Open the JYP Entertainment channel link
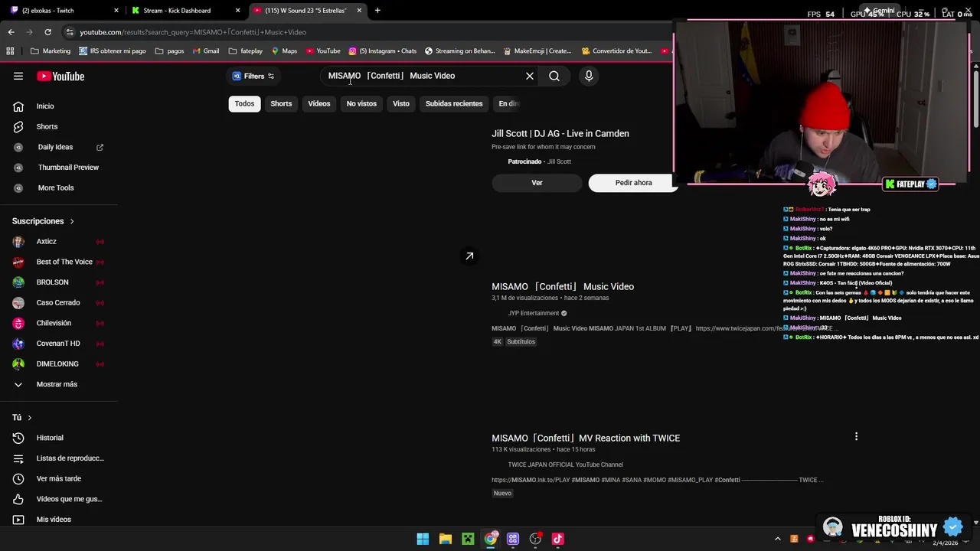980x551 pixels. pyautogui.click(x=534, y=313)
